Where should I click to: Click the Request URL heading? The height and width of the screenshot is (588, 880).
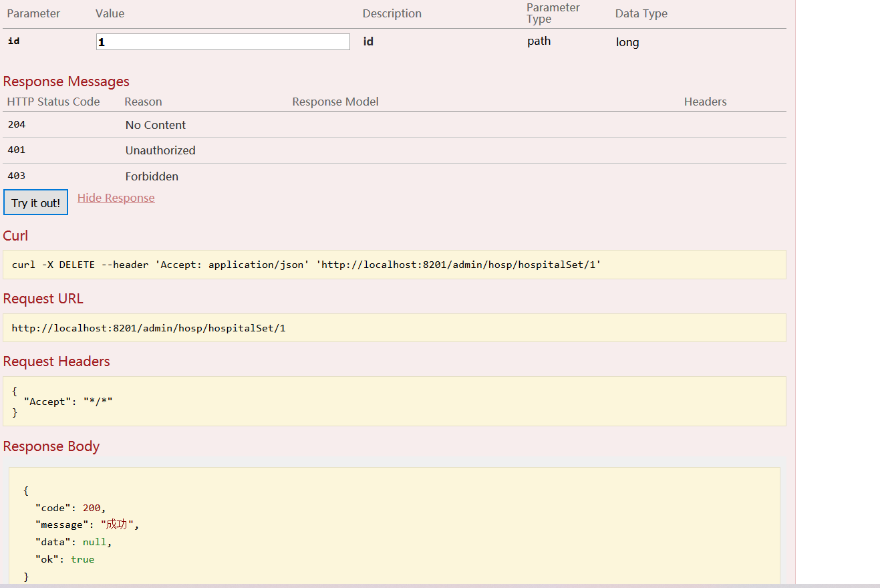(x=43, y=299)
